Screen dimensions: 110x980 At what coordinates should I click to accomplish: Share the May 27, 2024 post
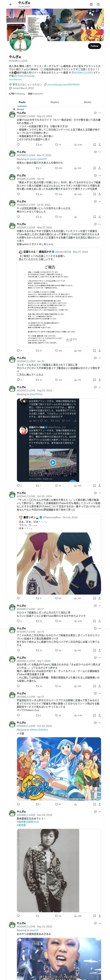click(x=99, y=350)
